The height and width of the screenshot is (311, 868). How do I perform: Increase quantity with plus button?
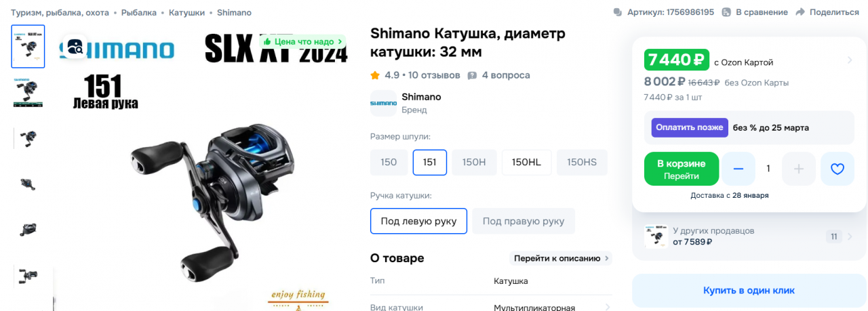(798, 169)
